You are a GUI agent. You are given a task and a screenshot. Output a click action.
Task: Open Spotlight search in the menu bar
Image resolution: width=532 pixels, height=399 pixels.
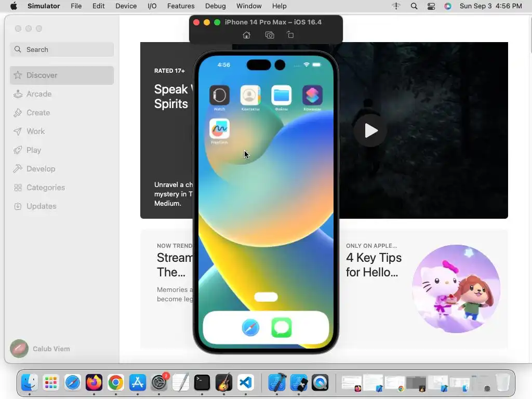coord(414,6)
